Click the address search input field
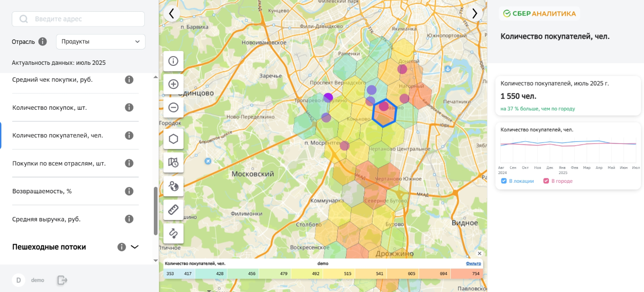Viewport: 644px width, 292px height. (78, 19)
